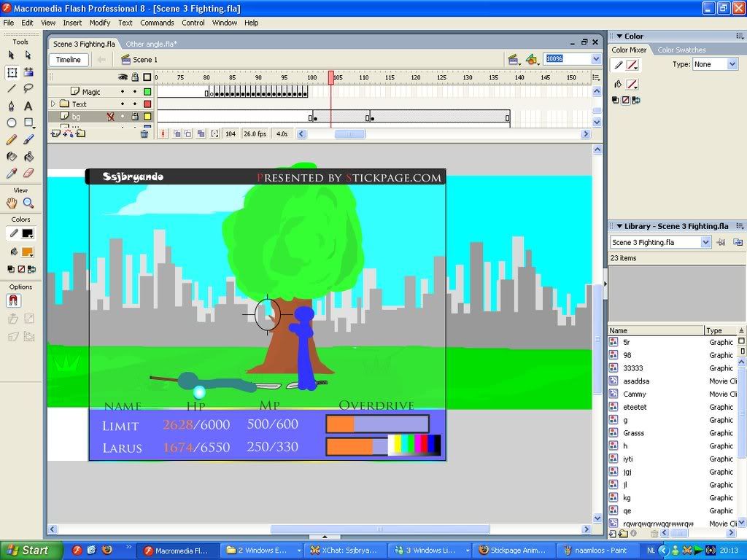Select the Hand tool

(x=12, y=203)
